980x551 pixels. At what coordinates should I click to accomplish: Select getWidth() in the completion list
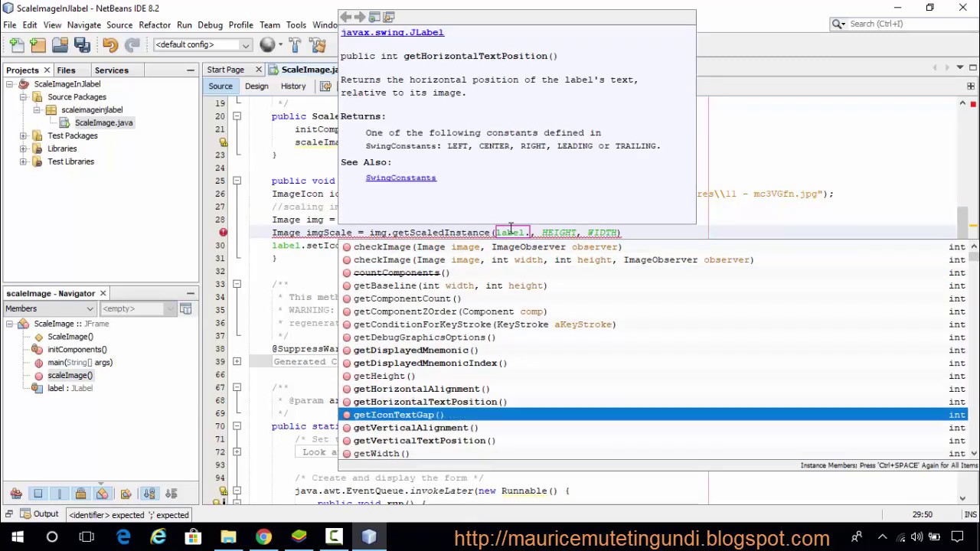[655, 454]
